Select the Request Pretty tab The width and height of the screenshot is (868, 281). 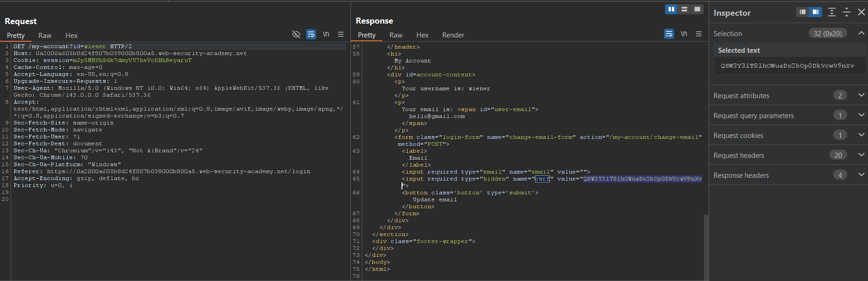[x=16, y=36]
